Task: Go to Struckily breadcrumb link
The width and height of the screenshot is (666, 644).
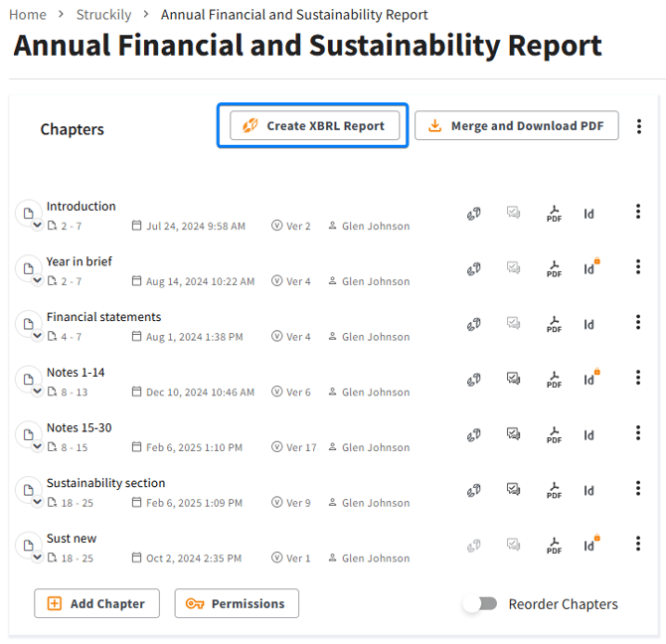Action: coord(103,15)
